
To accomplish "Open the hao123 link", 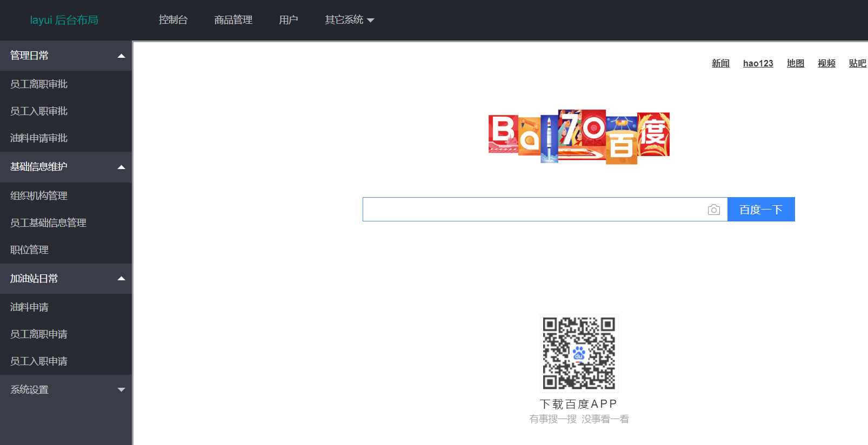I will point(758,63).
